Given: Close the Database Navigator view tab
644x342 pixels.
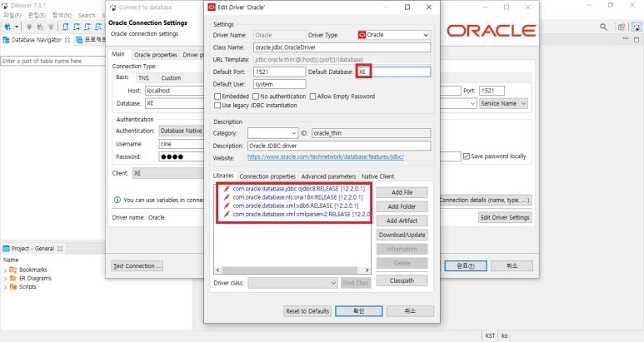Looking at the screenshot, I should [67, 40].
